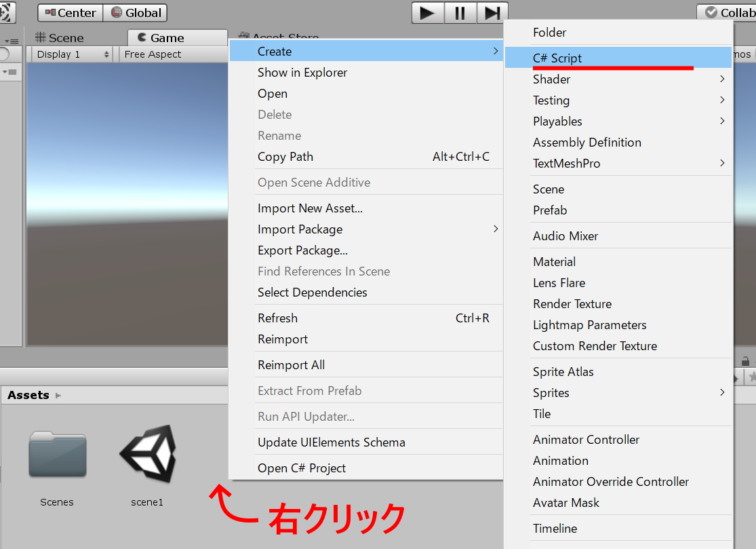The image size is (756, 549).
Task: Expand the Testing submenu
Action: [x=618, y=100]
